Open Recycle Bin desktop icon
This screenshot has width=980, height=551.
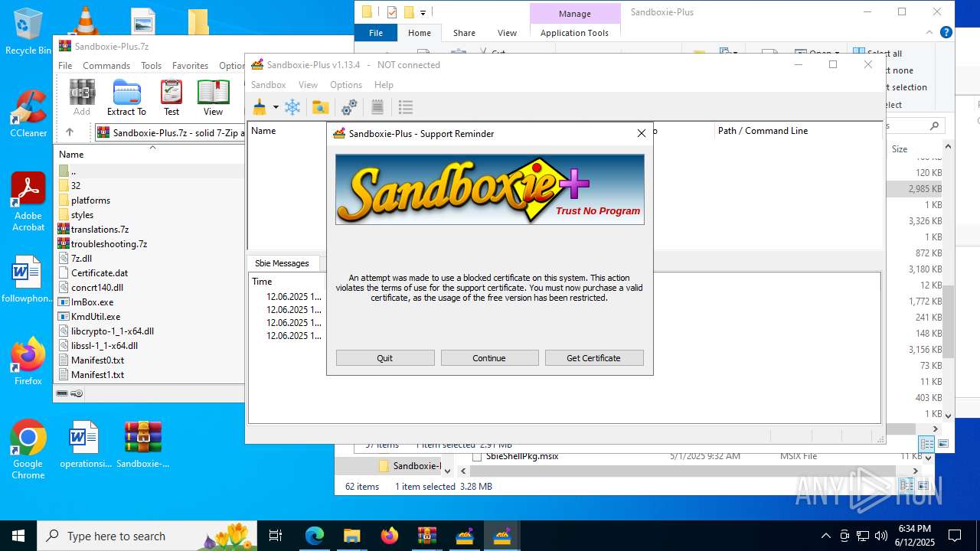28,31
